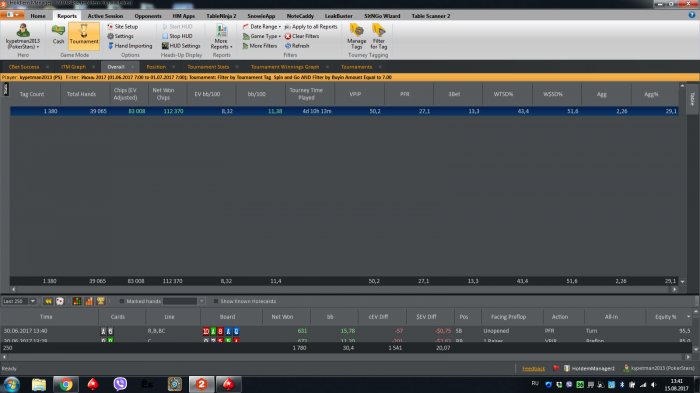Open the Game Type dropdown
The width and height of the screenshot is (700, 393).
262,36
